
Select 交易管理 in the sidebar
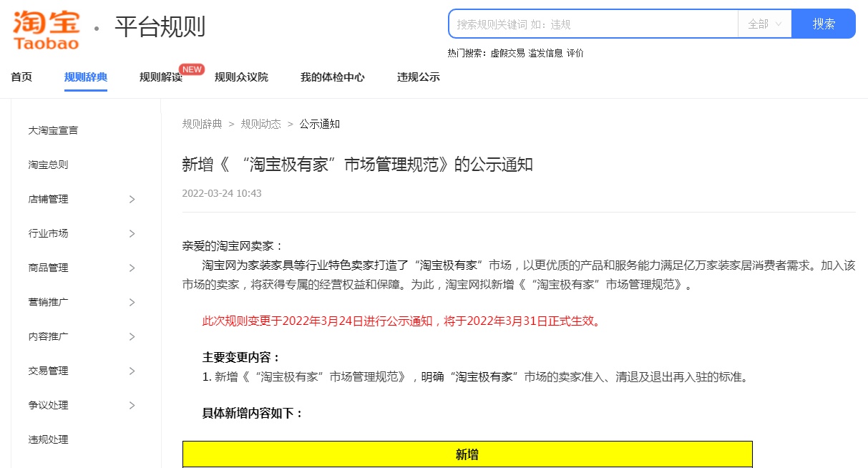point(49,371)
